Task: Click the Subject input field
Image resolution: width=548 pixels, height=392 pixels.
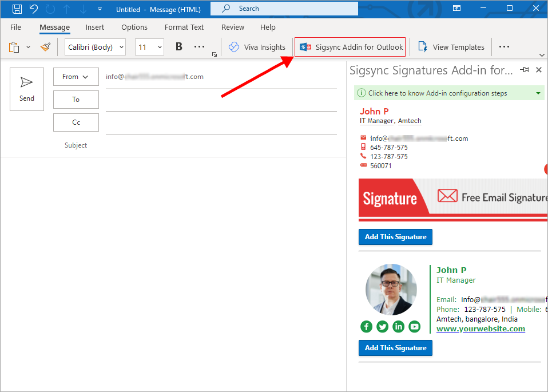Action: click(x=221, y=145)
